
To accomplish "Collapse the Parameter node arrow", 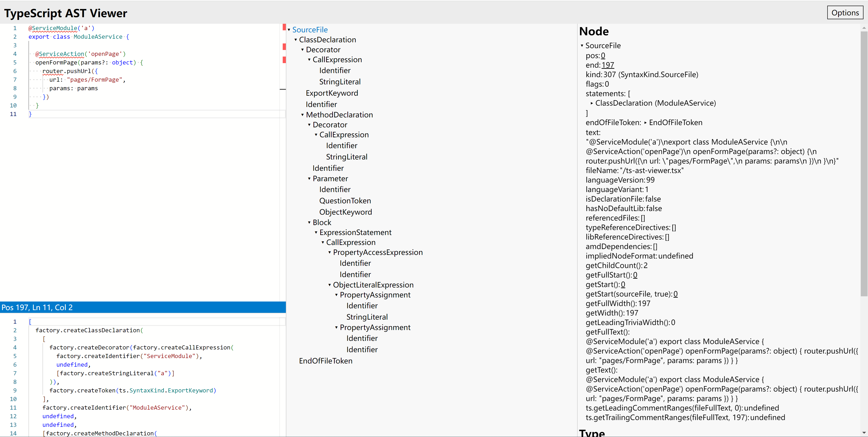I will [x=309, y=178].
